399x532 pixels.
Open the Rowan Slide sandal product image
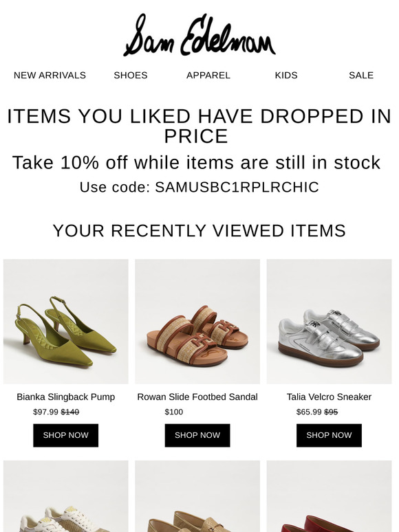click(x=197, y=322)
